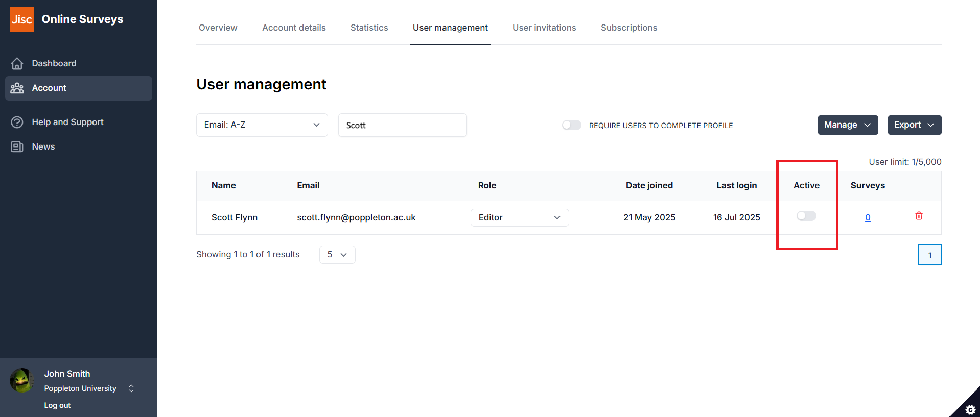
Task: Delete Scott Flynn using the trash icon
Action: (919, 216)
